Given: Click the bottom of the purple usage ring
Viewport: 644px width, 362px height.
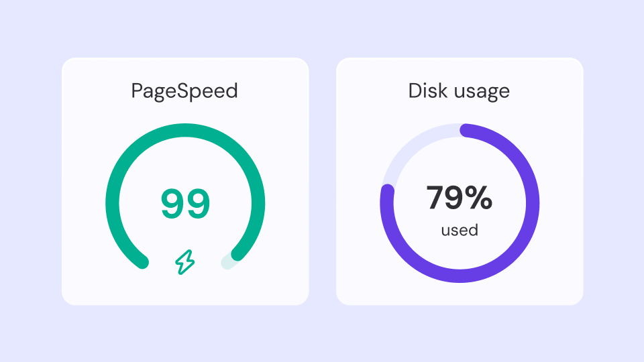Looking at the screenshot, I should (x=460, y=276).
